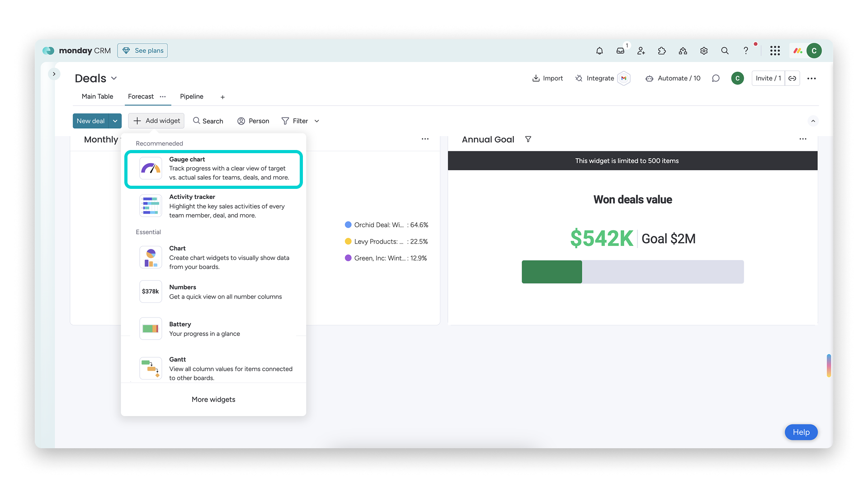
Task: Open the user avatar C in top bar
Action: pyautogui.click(x=814, y=51)
